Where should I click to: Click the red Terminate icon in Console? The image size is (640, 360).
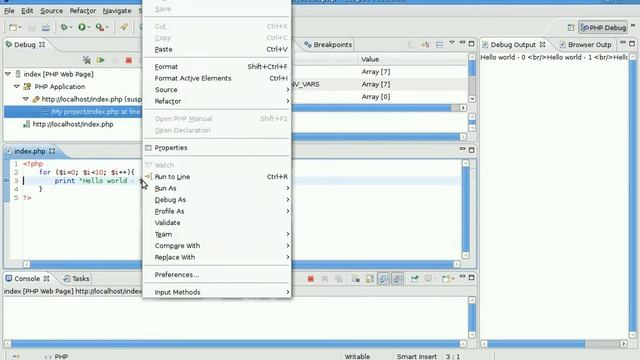[311, 279]
